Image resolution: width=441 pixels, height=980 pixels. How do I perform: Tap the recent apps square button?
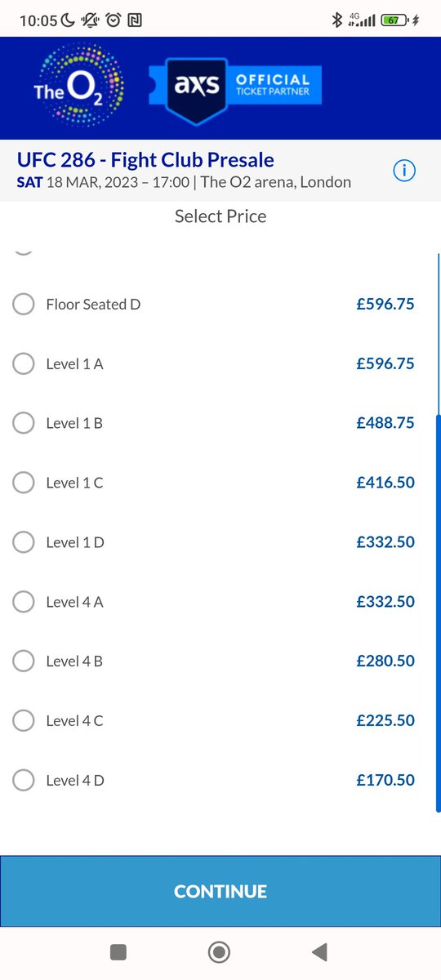click(x=118, y=951)
